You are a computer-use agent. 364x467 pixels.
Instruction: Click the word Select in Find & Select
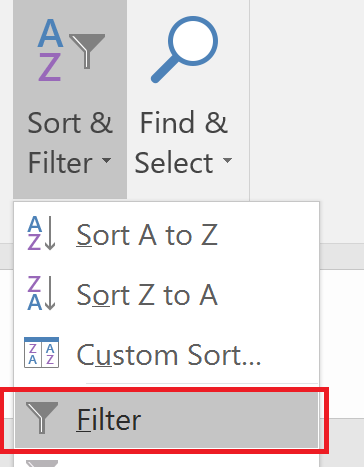point(174,163)
